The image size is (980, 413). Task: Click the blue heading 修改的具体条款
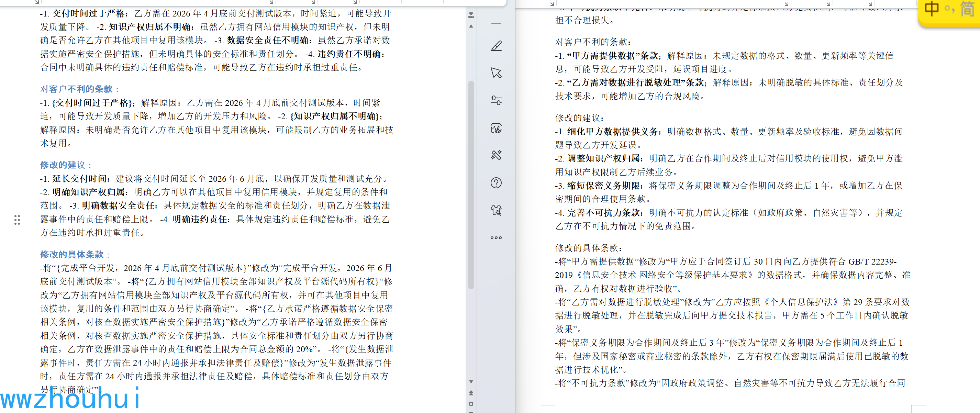72,254
